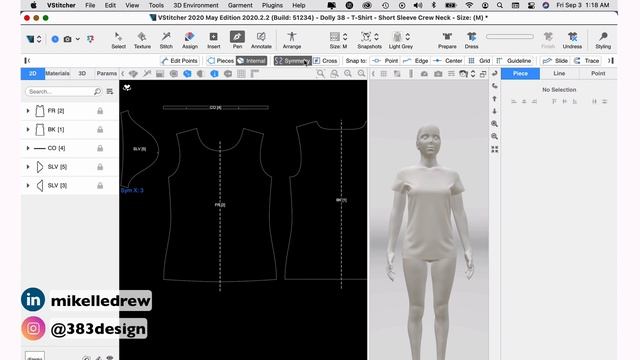Open the Assign tool

(x=189, y=40)
